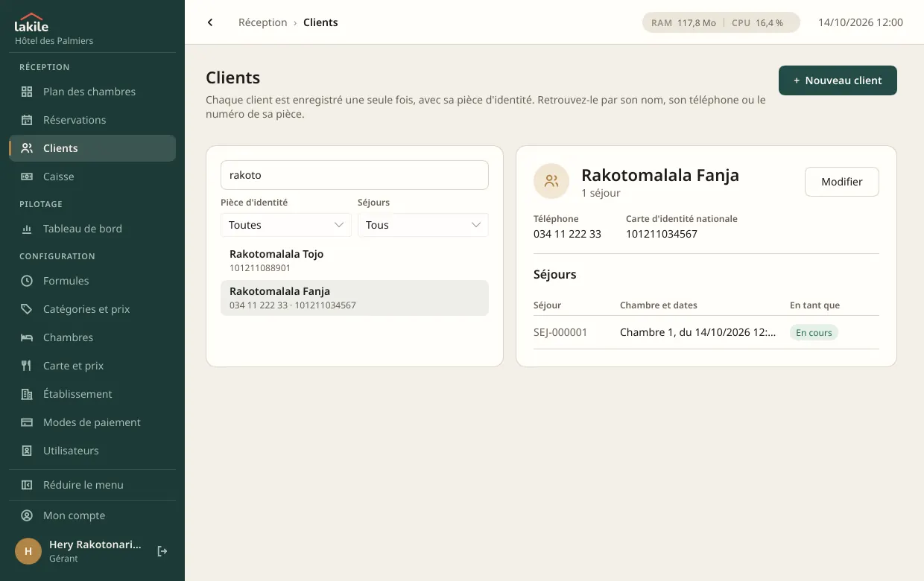Click identity number 101211034567 in details
This screenshot has height=581, width=924.
coord(662,234)
